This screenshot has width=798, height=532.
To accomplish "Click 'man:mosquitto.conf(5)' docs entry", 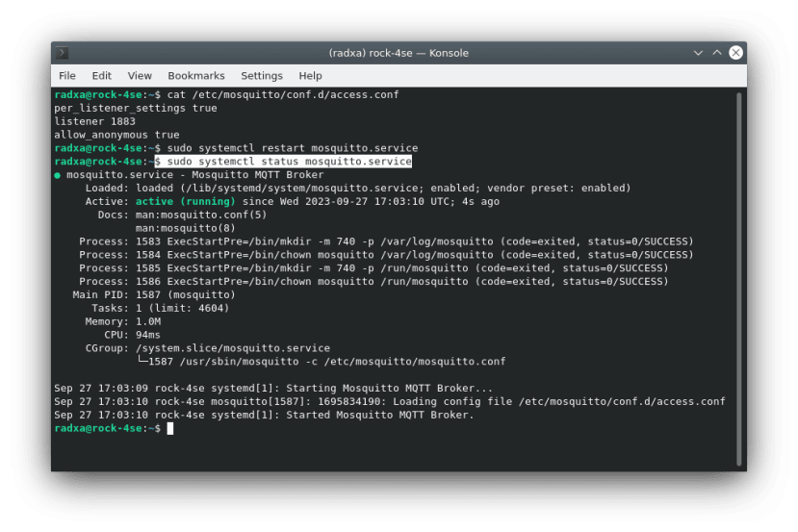I will 201,215.
